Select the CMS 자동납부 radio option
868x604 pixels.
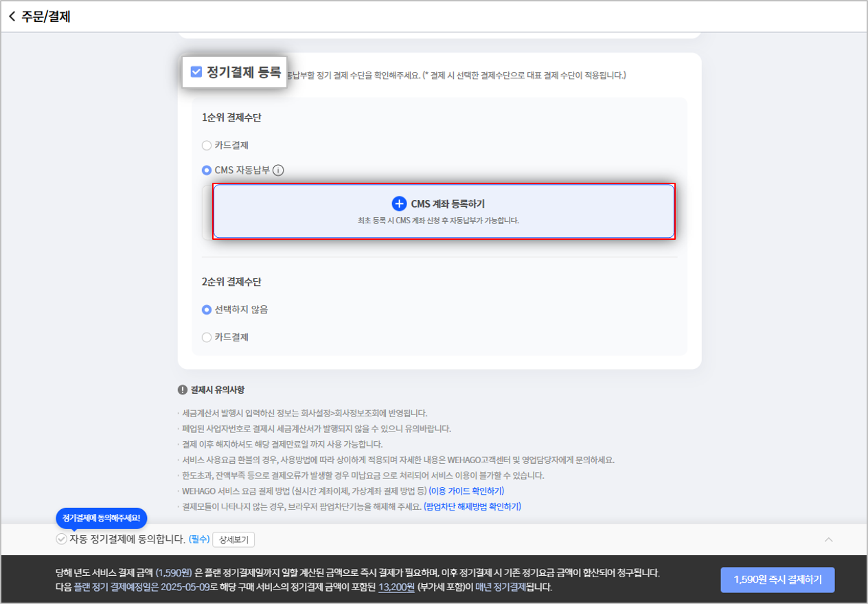[x=207, y=170]
